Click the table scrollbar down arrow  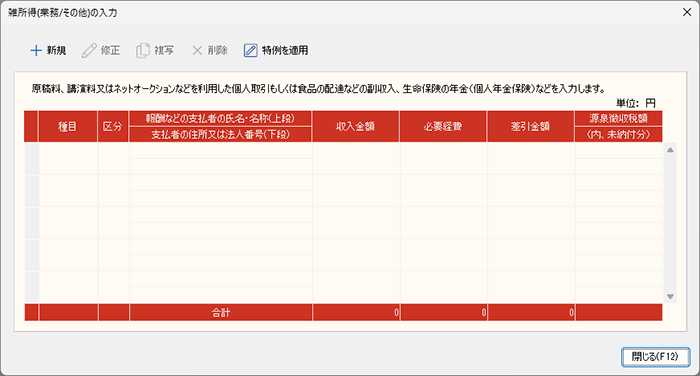[670, 297]
